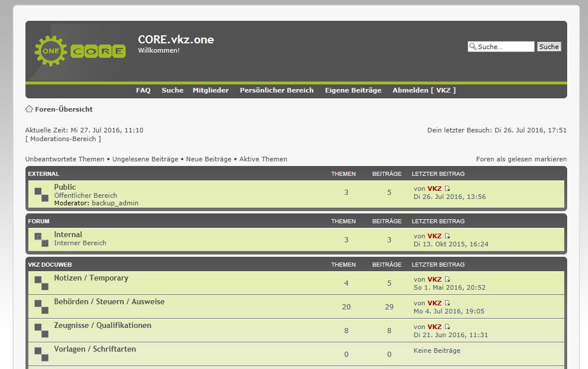Viewport: 588px width, 369px height.
Task: Select Abmelden [ VKZ ] to log out
Action: [424, 90]
